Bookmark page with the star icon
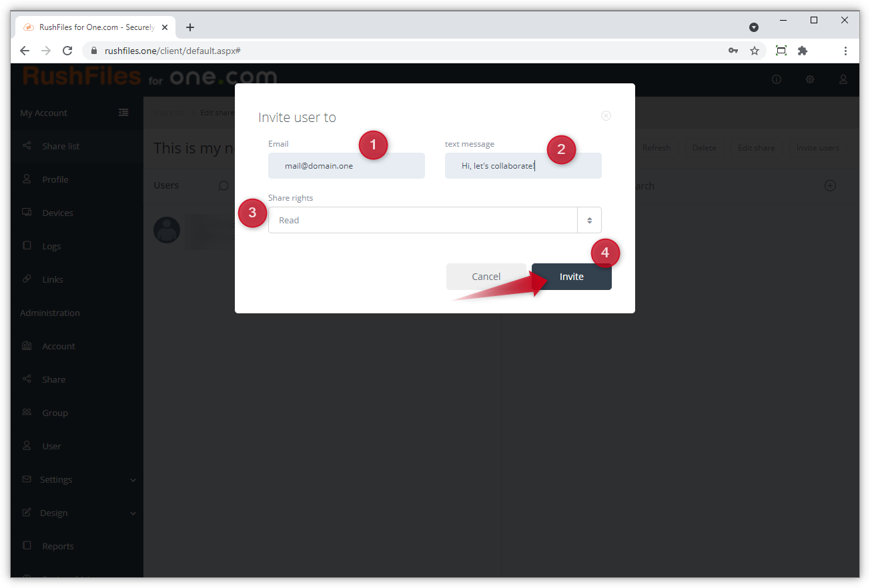870x588 pixels. (755, 51)
